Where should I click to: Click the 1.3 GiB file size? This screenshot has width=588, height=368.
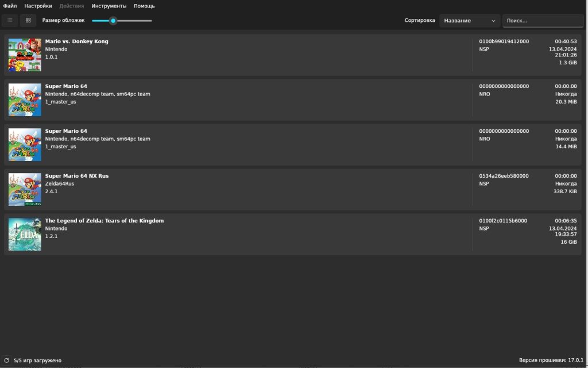(568, 63)
